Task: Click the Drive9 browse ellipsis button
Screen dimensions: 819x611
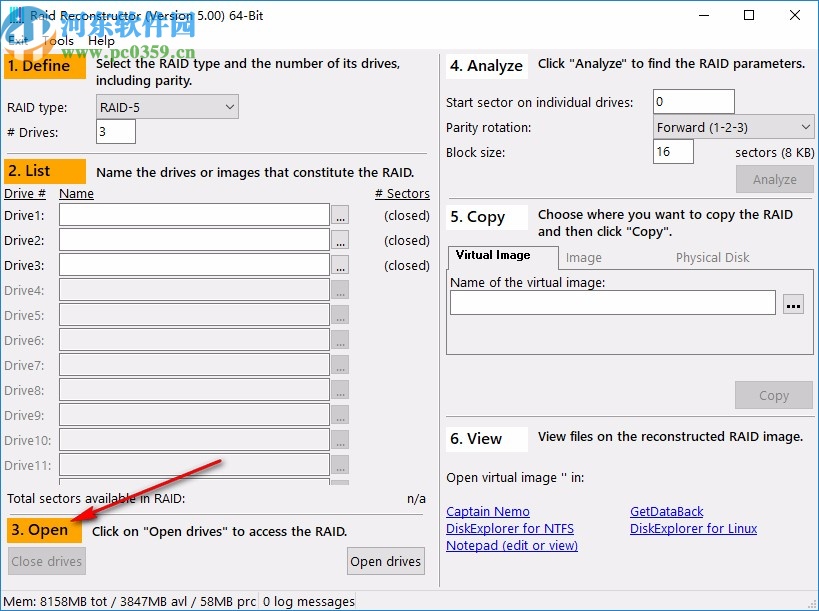Action: click(x=340, y=415)
